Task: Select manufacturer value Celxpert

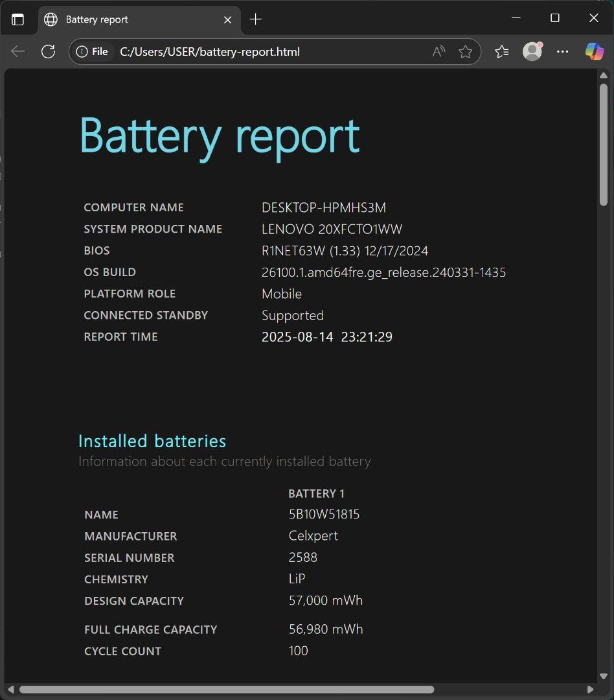Action: tap(313, 536)
